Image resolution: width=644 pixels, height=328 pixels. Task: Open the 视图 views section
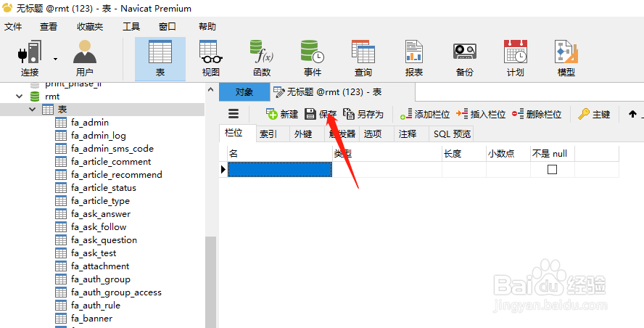(x=211, y=59)
